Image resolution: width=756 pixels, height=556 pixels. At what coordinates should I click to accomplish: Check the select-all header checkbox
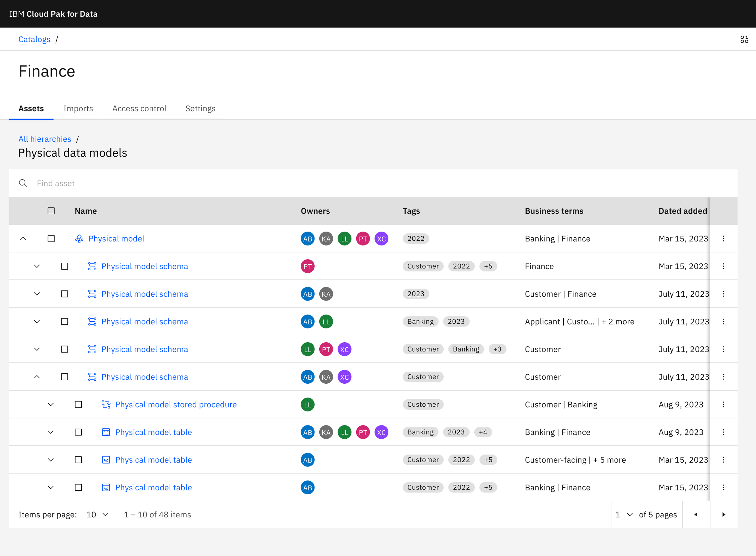(x=51, y=211)
